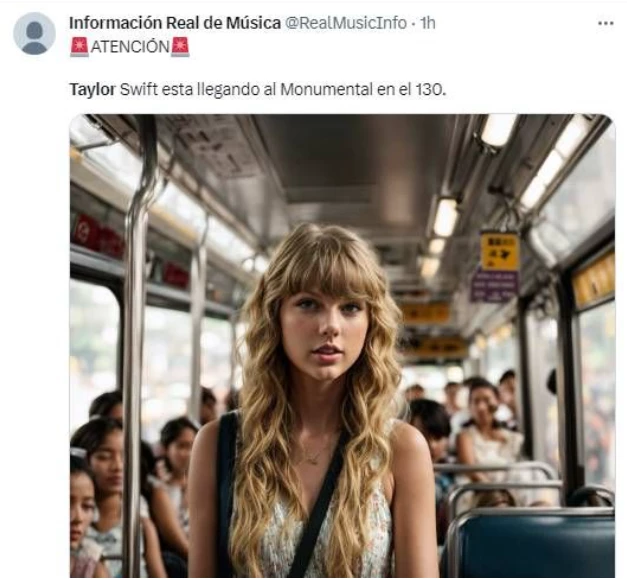The height and width of the screenshot is (579, 627).
Task: Click the ATENCIÓN text in the tweet
Action: coord(130,47)
